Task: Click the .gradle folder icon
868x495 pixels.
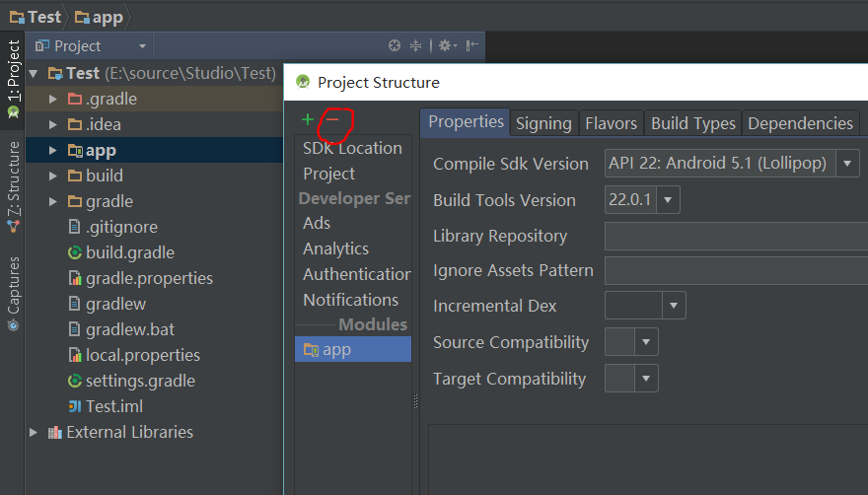Action: pos(75,100)
